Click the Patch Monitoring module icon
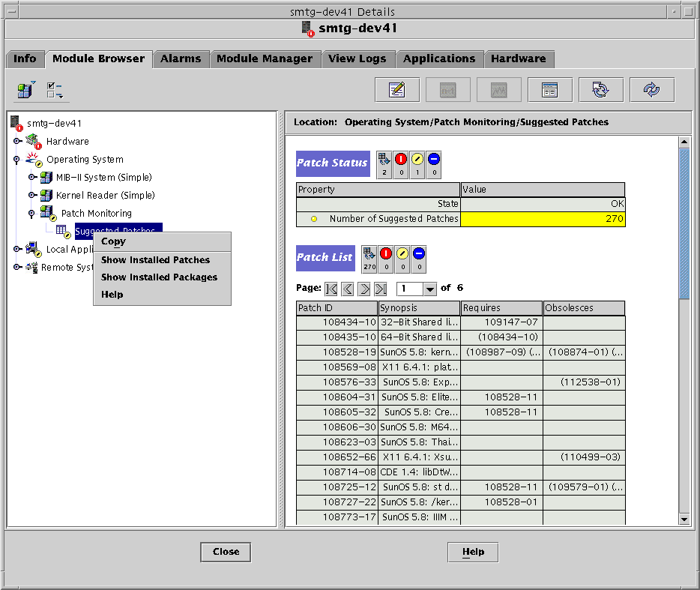This screenshot has height=590, width=700. point(48,213)
